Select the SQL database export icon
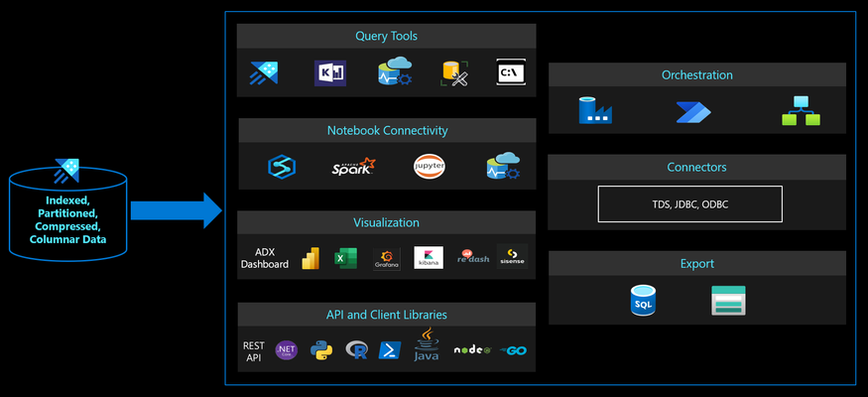Viewport: 868px width, 397px height. [643, 301]
